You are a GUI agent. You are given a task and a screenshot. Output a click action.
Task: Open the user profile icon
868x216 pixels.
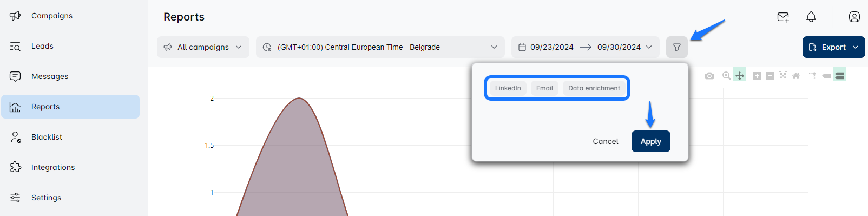854,17
